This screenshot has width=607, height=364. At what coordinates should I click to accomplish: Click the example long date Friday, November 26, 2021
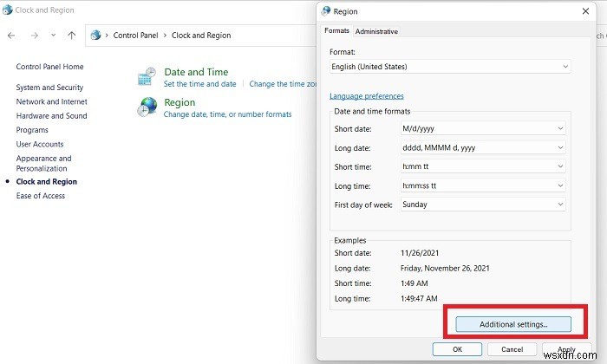445,268
